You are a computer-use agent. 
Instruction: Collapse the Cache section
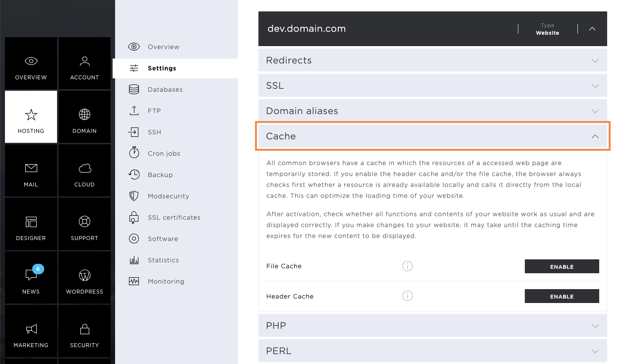coord(433,136)
